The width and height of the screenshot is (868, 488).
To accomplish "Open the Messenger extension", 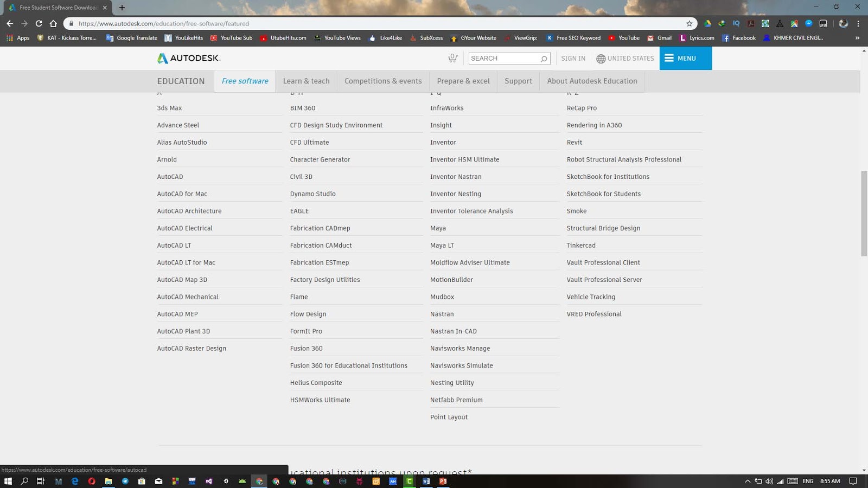I will (809, 23).
